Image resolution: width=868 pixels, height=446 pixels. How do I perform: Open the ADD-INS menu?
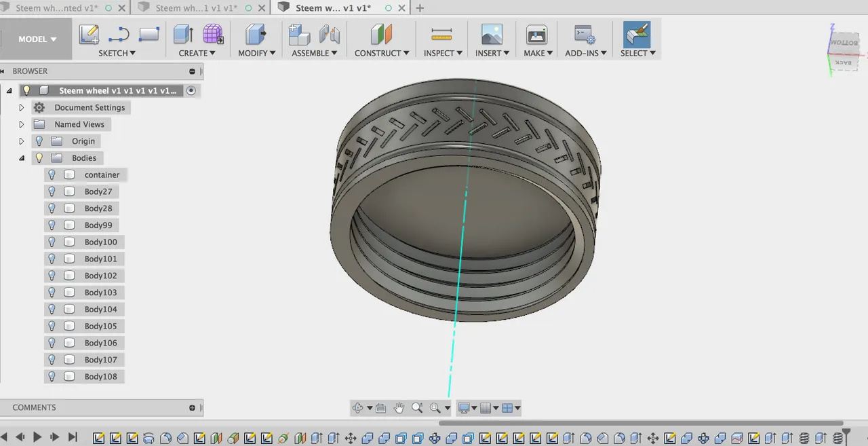585,53
